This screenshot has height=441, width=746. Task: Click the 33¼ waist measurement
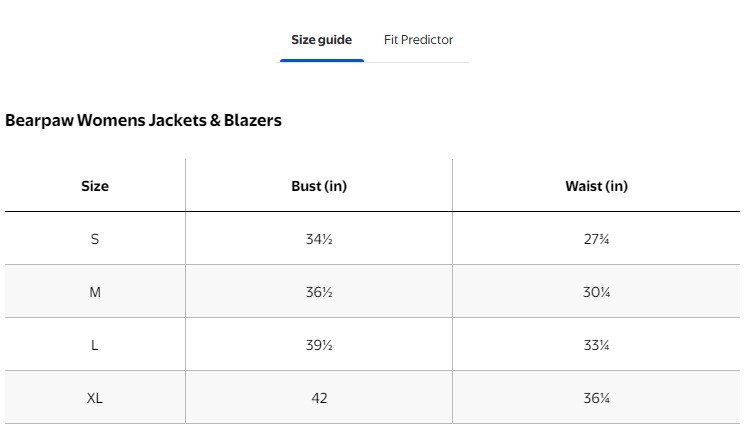pos(596,345)
